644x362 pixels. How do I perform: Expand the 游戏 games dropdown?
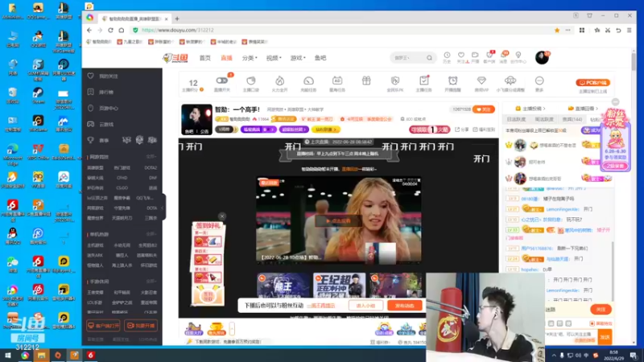coord(298,58)
